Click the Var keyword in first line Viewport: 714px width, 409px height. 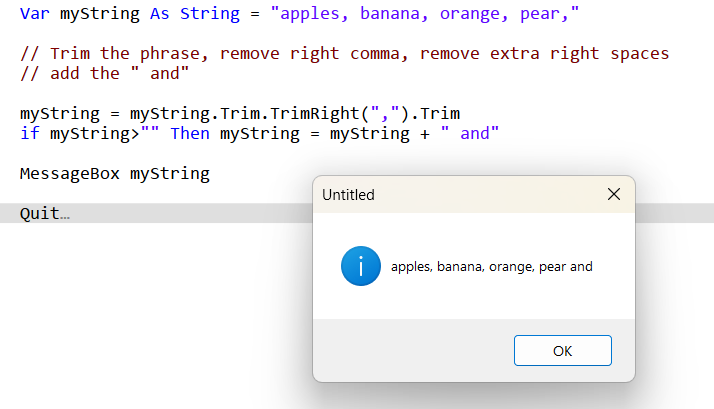click(x=34, y=14)
